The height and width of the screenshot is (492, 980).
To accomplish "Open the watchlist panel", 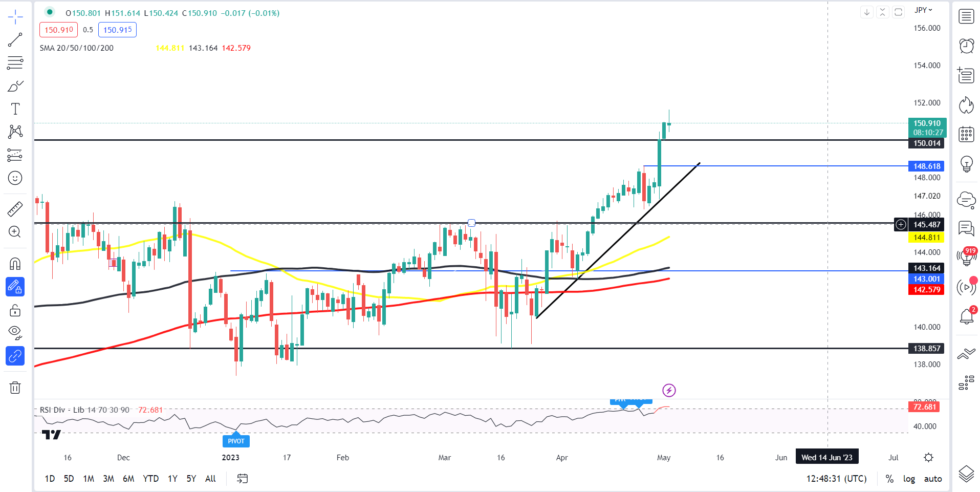I will [x=966, y=17].
